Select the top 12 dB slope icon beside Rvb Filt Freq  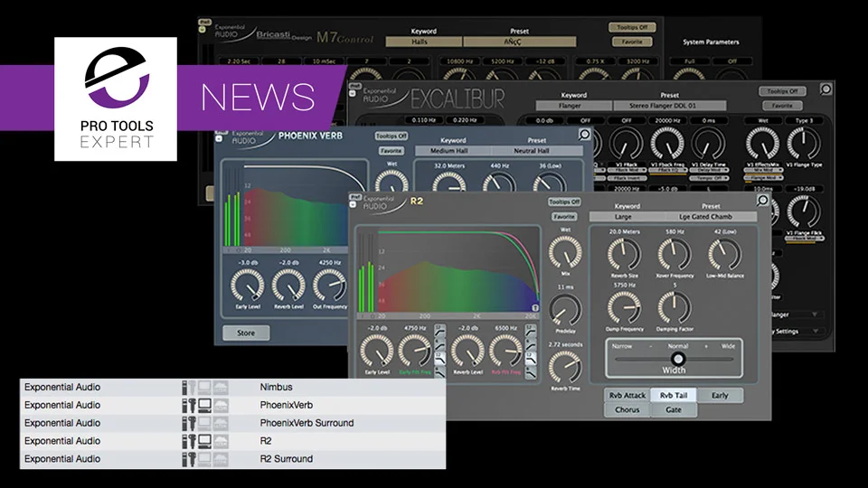click(531, 331)
